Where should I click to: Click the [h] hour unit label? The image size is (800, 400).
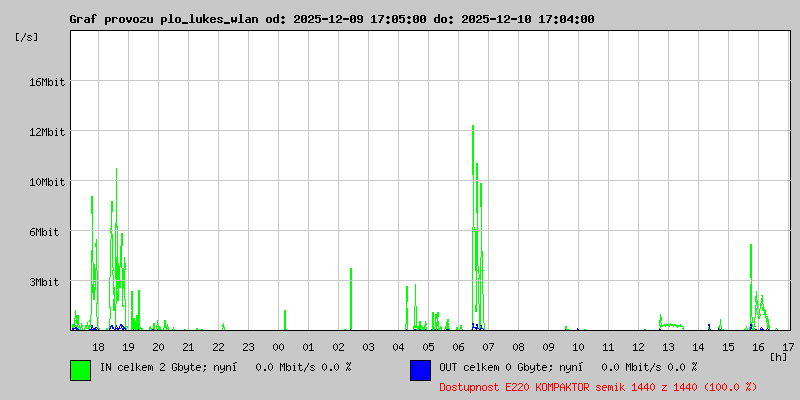(779, 357)
